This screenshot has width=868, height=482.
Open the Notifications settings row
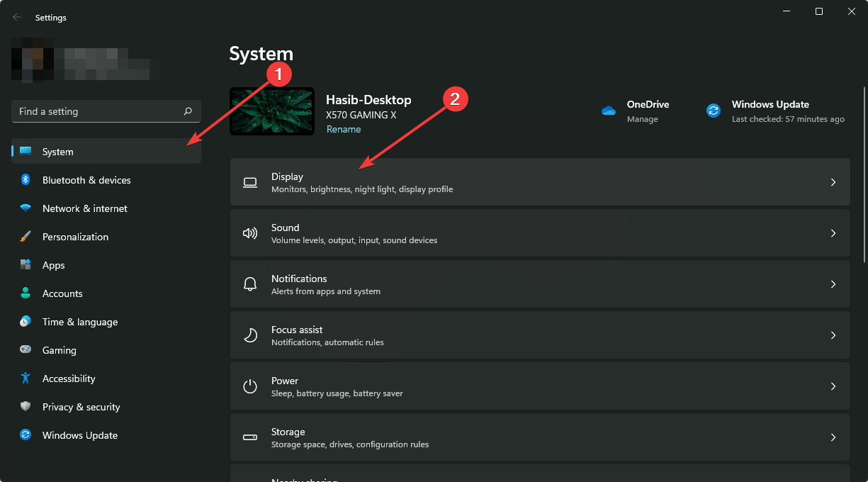(x=540, y=284)
